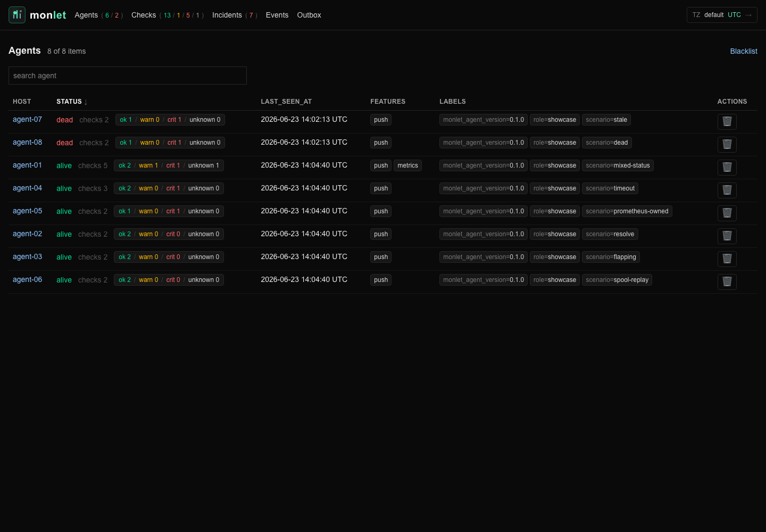Viewport: 766px width, 532px height.
Task: Sort by the LAST_SEEN_AT column header
Action: pos(286,102)
